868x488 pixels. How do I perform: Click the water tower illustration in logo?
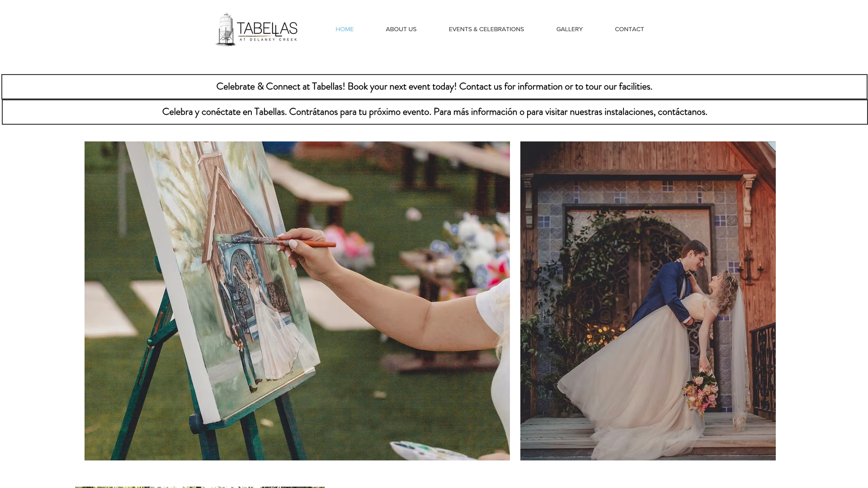[x=225, y=29]
